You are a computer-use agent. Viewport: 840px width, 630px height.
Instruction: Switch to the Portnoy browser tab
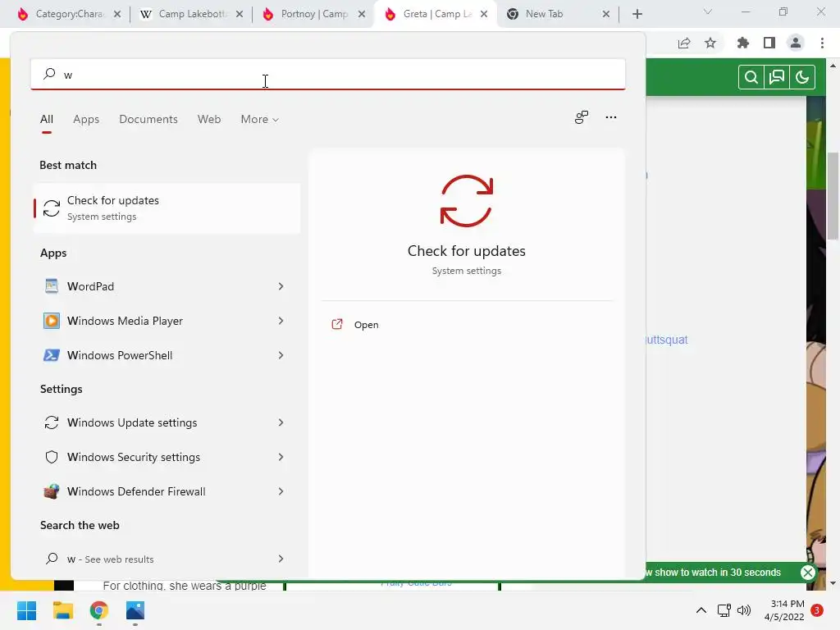314,14
